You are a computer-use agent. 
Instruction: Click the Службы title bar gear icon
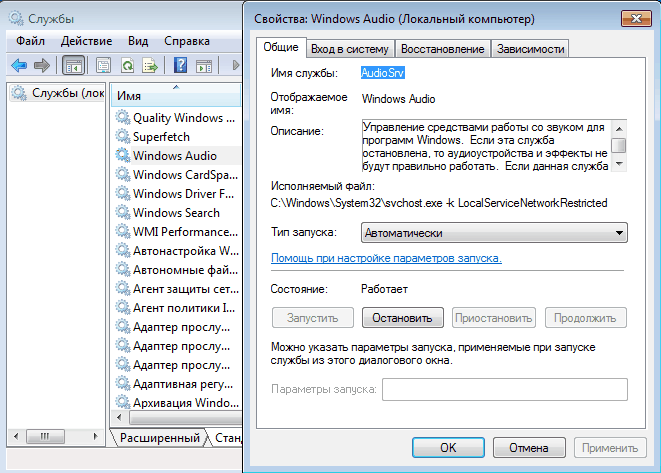point(16,18)
